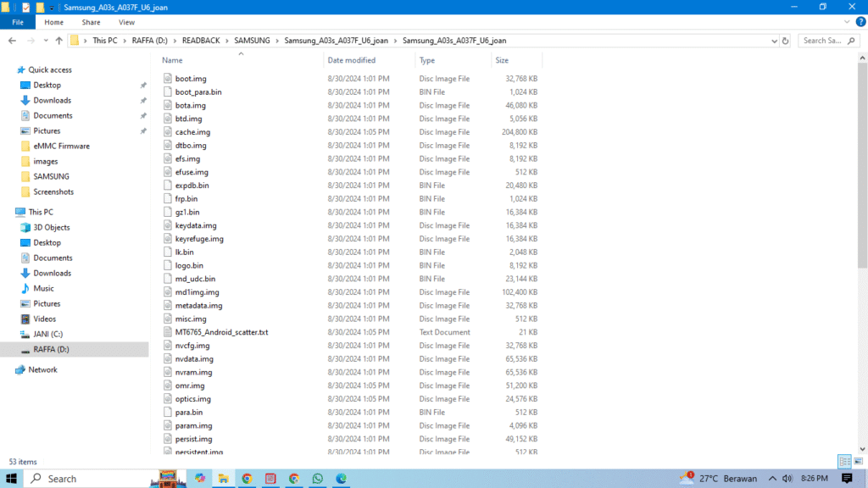Open Music in sidebar
The width and height of the screenshot is (868, 488).
coord(43,288)
